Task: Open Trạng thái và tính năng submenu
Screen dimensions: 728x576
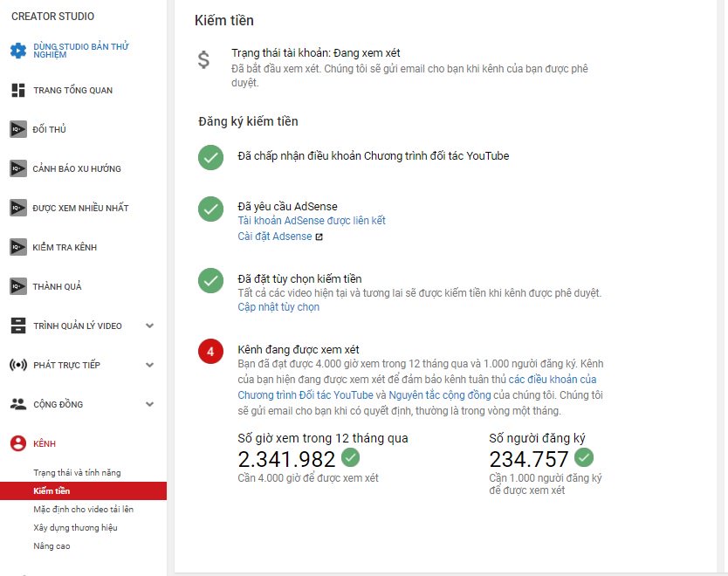Action: pos(77,472)
